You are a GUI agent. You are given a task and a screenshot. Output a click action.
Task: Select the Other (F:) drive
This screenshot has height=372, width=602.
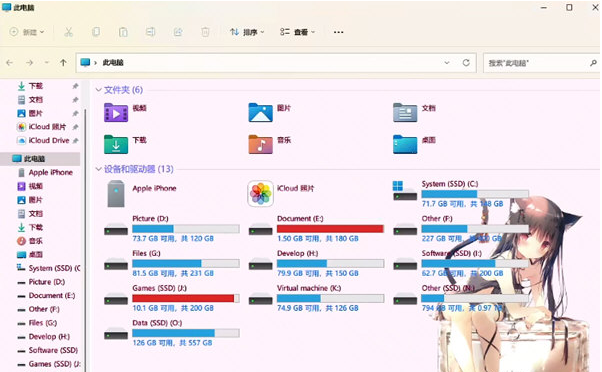461,228
